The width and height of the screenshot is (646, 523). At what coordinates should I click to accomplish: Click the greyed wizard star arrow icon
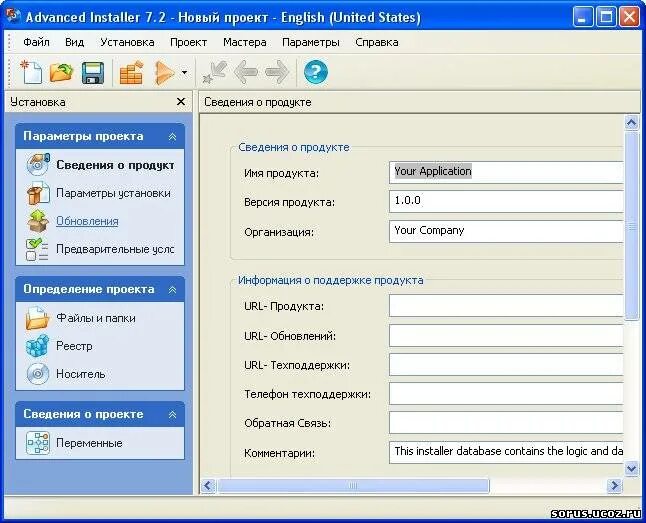215,72
